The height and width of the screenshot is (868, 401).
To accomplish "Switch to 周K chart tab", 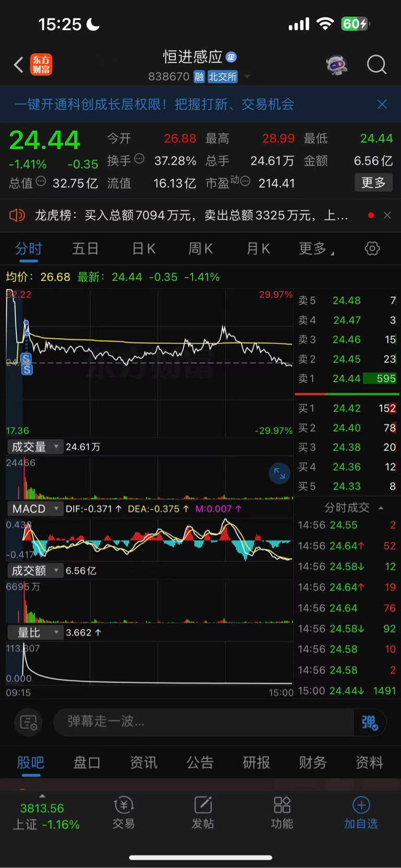I will coord(200,249).
